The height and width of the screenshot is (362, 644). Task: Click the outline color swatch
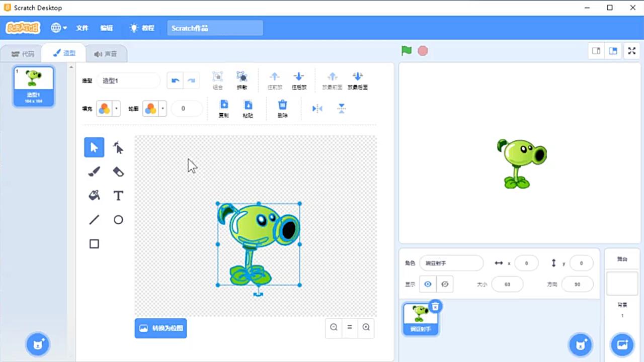(151, 109)
